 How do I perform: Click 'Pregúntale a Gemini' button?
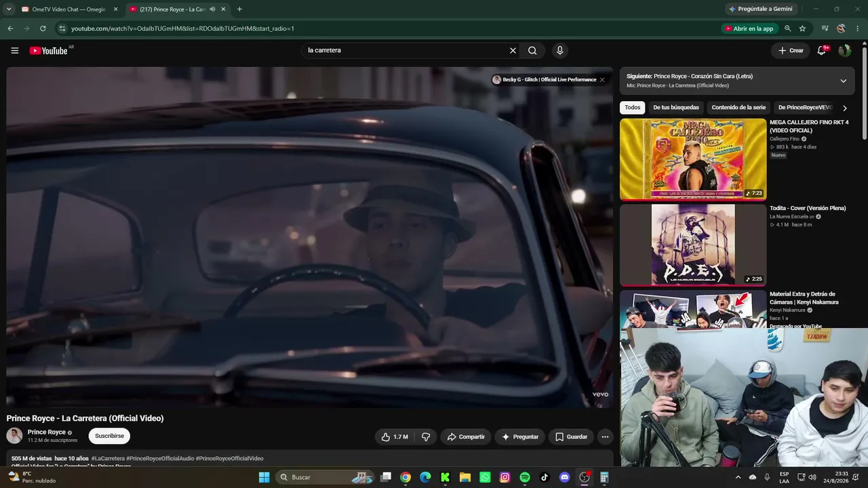point(760,9)
